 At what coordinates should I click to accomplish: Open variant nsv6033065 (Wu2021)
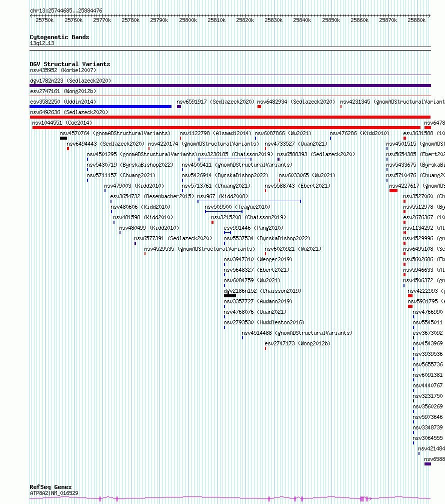[x=307, y=175]
